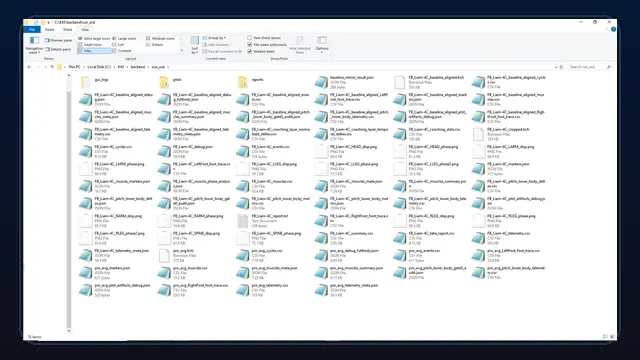Untick Hidden items checkbox
This screenshot has width=640, height=360.
[249, 51]
